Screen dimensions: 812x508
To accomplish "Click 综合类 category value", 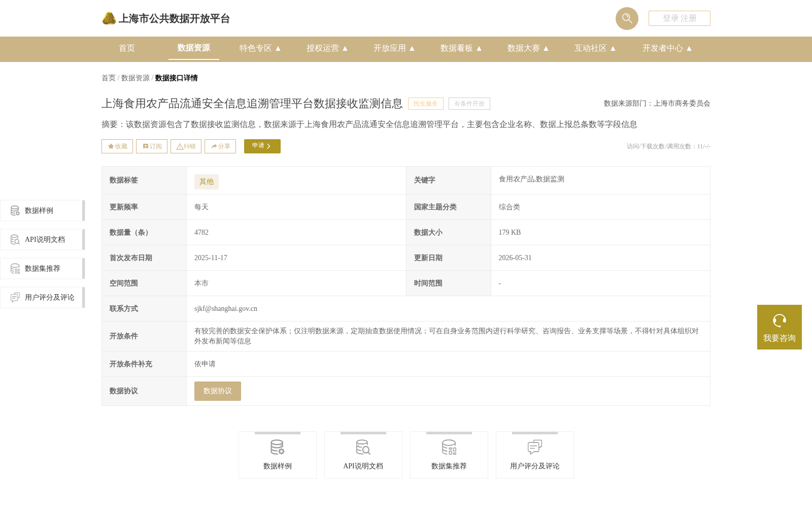I will coord(510,207).
